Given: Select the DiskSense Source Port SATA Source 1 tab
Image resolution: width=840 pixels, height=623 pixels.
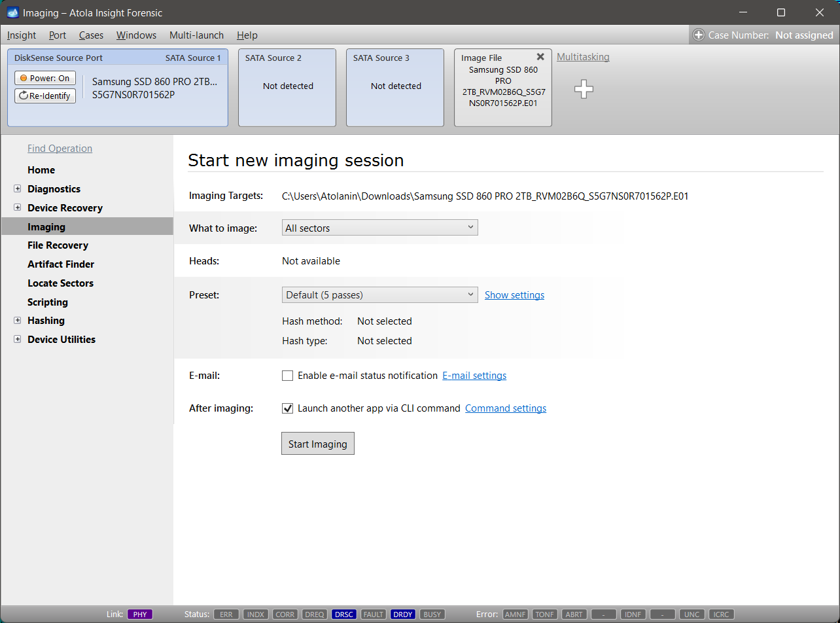Looking at the screenshot, I should pos(118,88).
